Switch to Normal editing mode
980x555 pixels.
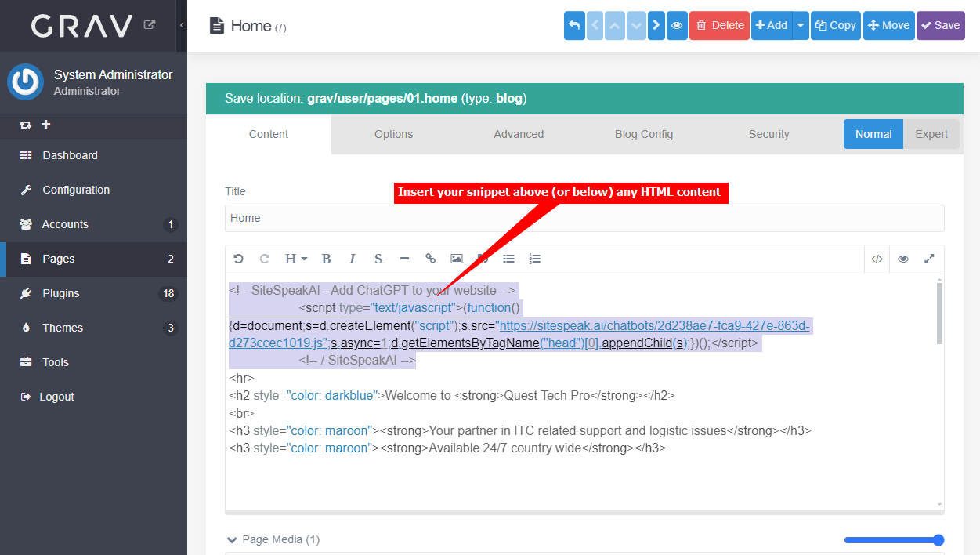coord(873,134)
